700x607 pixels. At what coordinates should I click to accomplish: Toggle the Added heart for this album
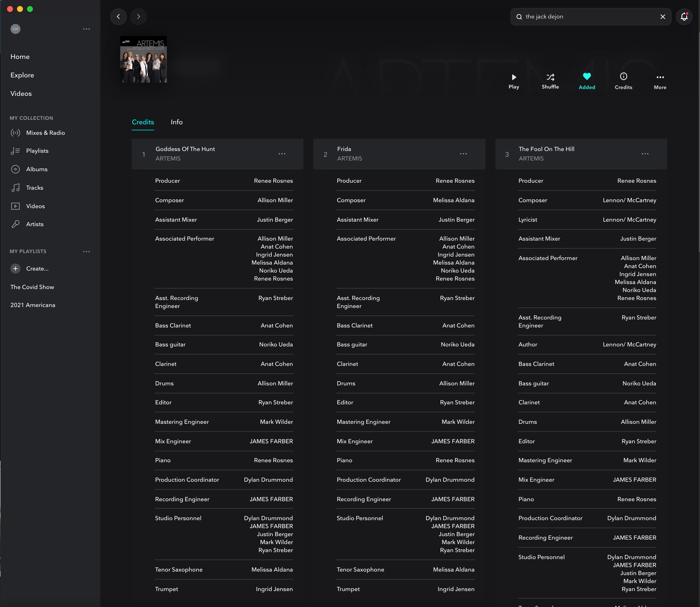tap(586, 81)
